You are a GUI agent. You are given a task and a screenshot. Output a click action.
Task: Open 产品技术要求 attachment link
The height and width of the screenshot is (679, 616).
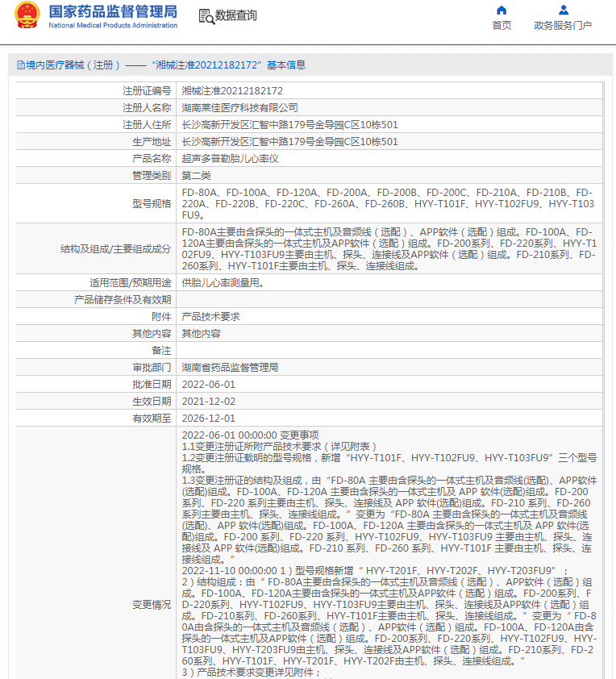[x=210, y=317]
